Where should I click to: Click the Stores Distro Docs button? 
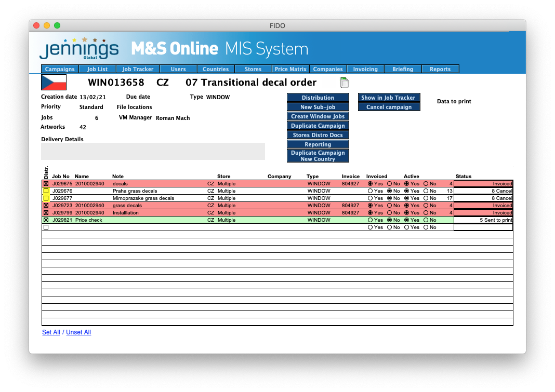pyautogui.click(x=318, y=135)
